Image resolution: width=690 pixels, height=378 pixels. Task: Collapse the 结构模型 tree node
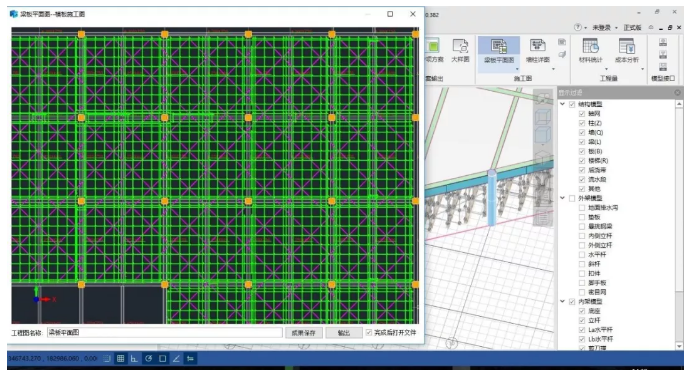(562, 104)
